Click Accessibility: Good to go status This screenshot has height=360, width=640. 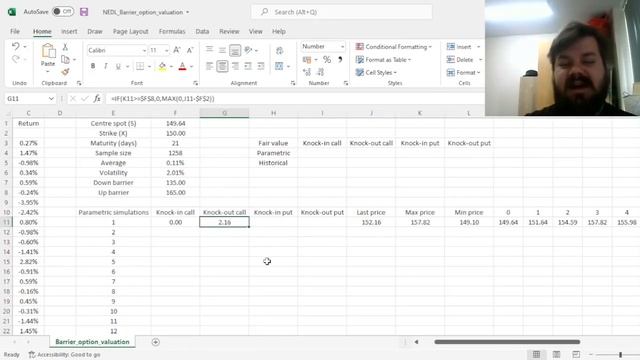[64, 354]
